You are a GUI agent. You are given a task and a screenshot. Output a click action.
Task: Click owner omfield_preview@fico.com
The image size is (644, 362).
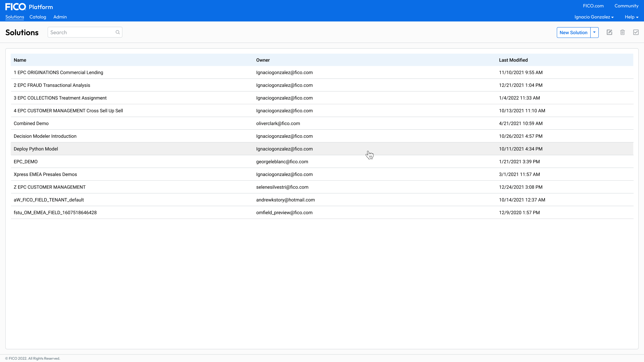click(284, 212)
